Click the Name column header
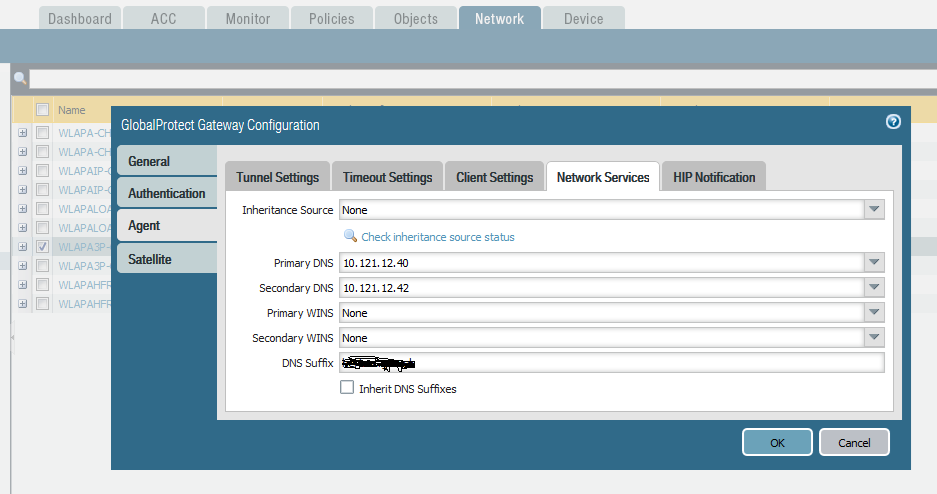The image size is (937, 494). [72, 110]
